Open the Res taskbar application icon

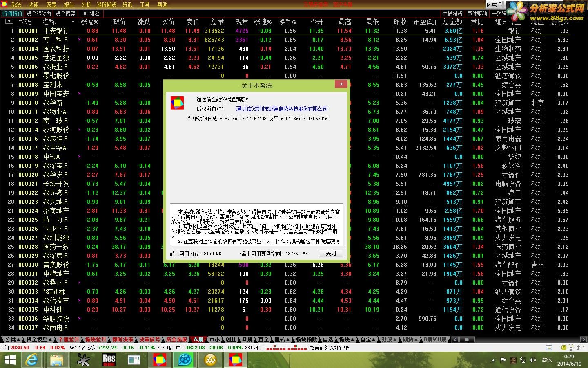(x=109, y=360)
